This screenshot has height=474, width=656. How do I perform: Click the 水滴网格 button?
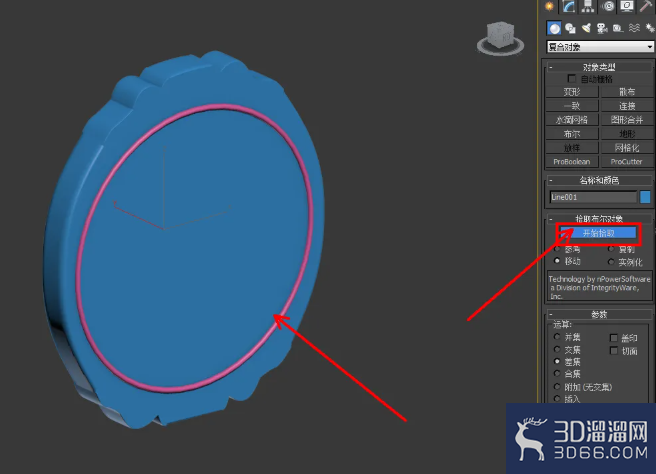click(x=572, y=120)
